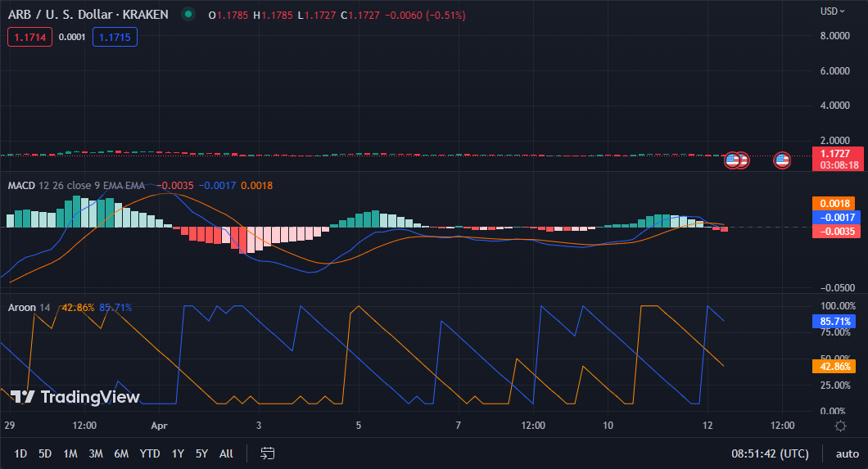868x469 pixels.
Task: Click the Aroon indicator label
Action: 21,308
